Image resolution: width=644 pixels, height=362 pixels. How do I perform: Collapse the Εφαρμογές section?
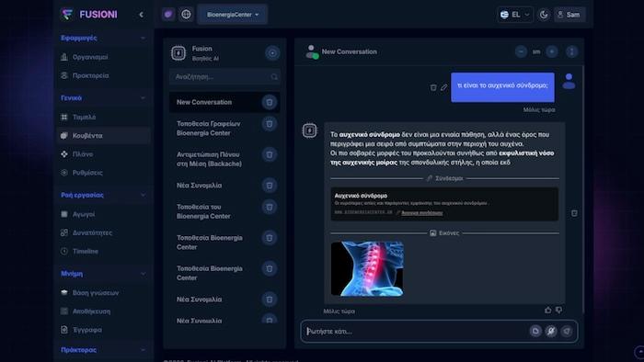[x=143, y=38]
